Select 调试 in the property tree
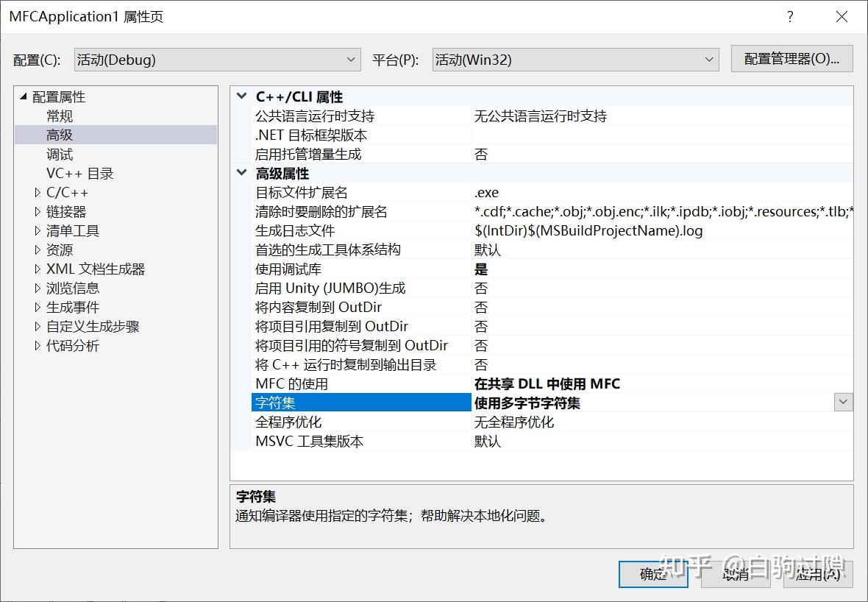The height and width of the screenshot is (602, 868). pos(60,154)
